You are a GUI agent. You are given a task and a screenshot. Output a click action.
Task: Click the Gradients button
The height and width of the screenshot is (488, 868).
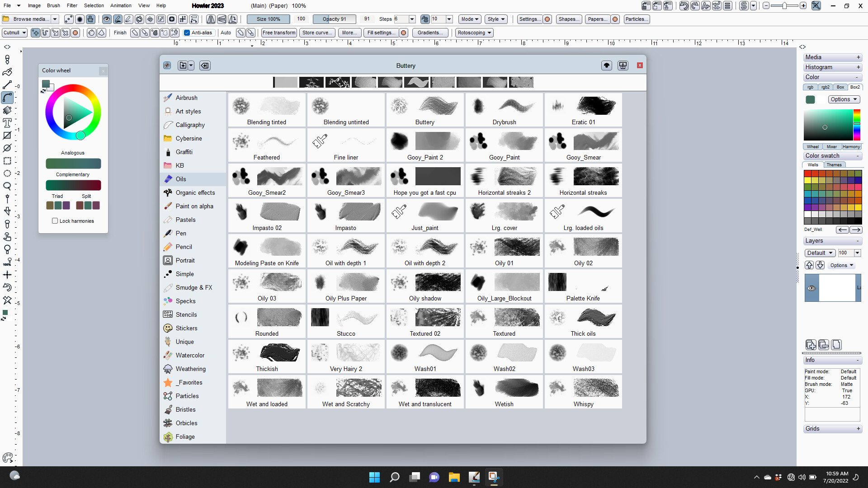[430, 33]
